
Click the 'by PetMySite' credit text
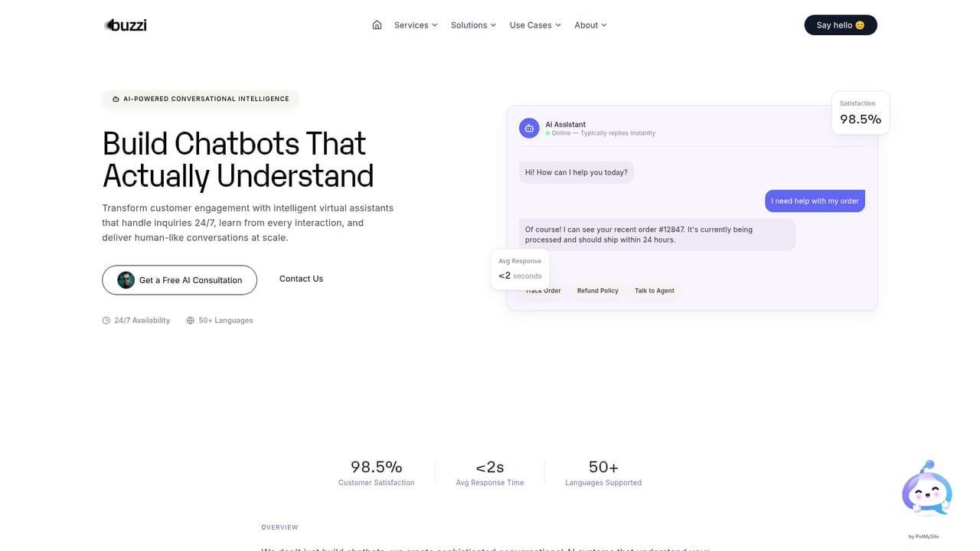pyautogui.click(x=923, y=536)
